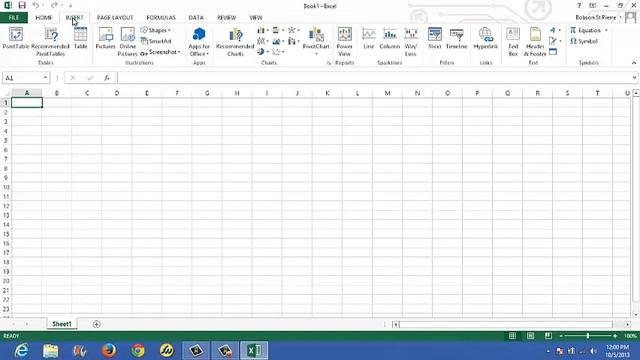Insert a PivotChart
The width and height of the screenshot is (640, 360).
point(316,42)
